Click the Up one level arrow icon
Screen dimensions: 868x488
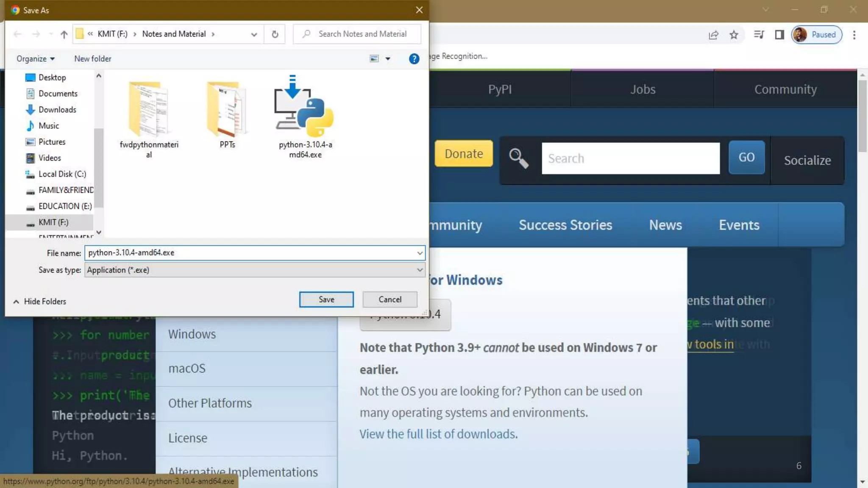click(64, 34)
